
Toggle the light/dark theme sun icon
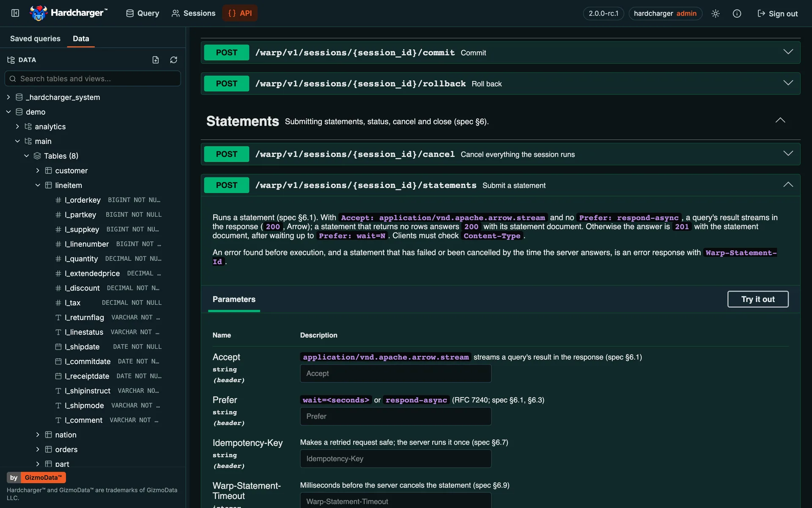click(715, 14)
